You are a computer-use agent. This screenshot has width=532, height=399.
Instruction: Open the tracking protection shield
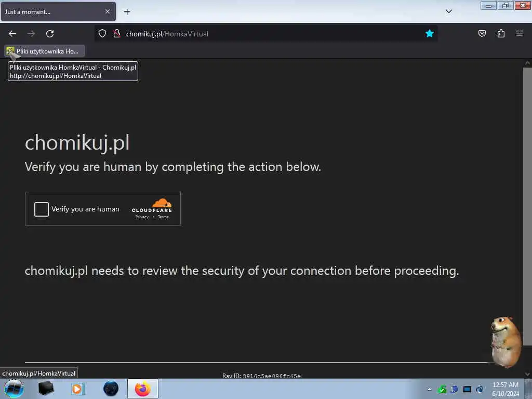[102, 33]
